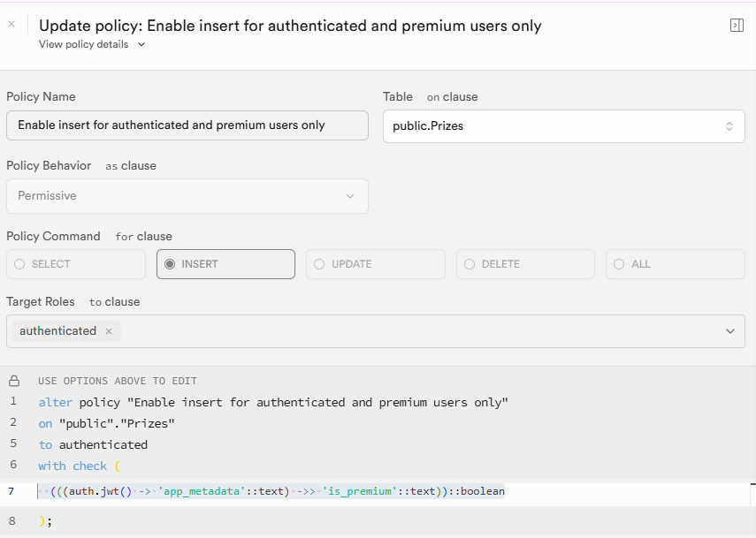Toggle the side panel icon at top right
Screen dimensions: 756x538
click(x=736, y=26)
